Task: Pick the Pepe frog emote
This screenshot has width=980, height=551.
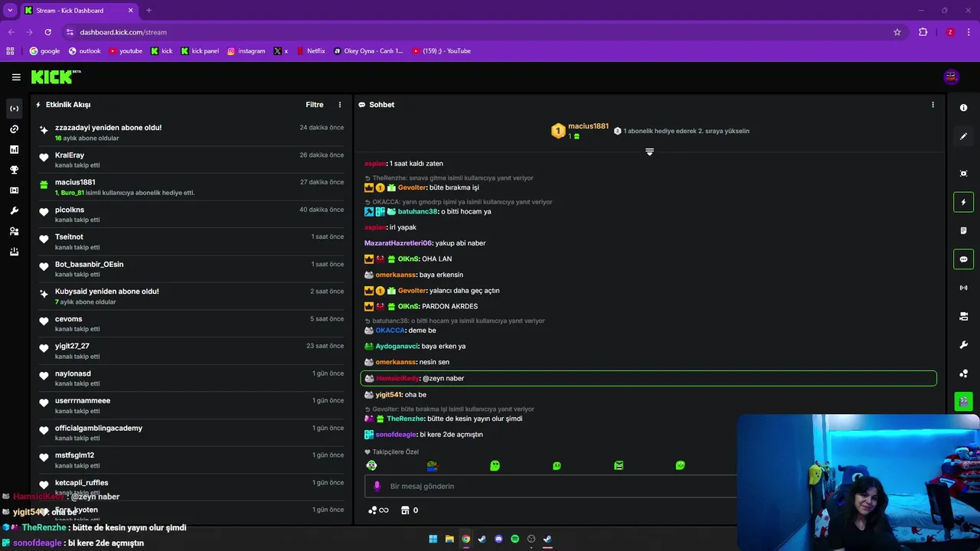Action: (x=433, y=465)
